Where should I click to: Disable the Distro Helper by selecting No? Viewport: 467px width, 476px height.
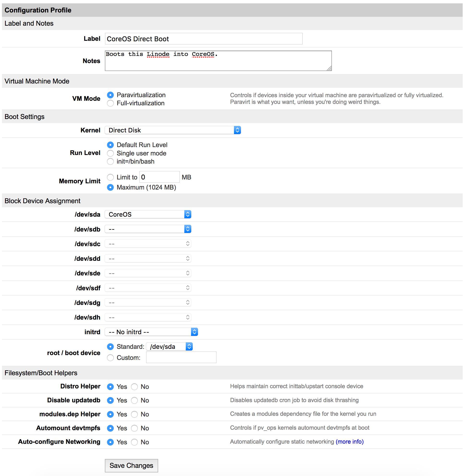pyautogui.click(x=134, y=387)
